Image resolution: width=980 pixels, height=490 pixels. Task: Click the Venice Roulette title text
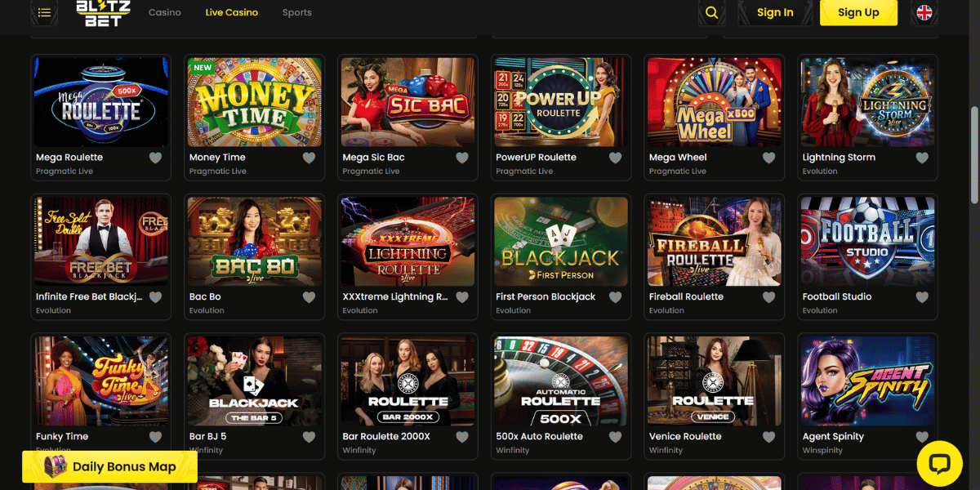tap(685, 437)
